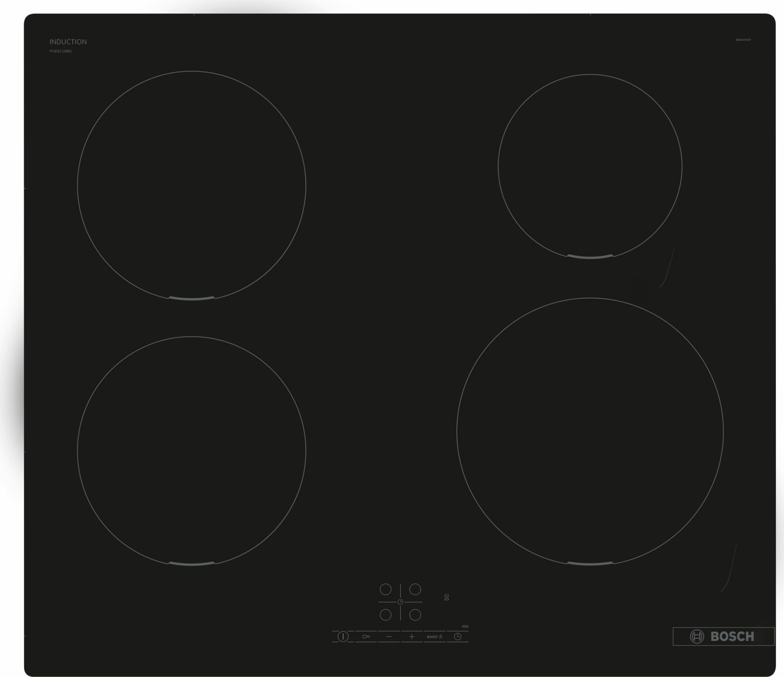The image size is (784, 677).
Task: Tap the timer clock icon under min
Action: (458, 637)
